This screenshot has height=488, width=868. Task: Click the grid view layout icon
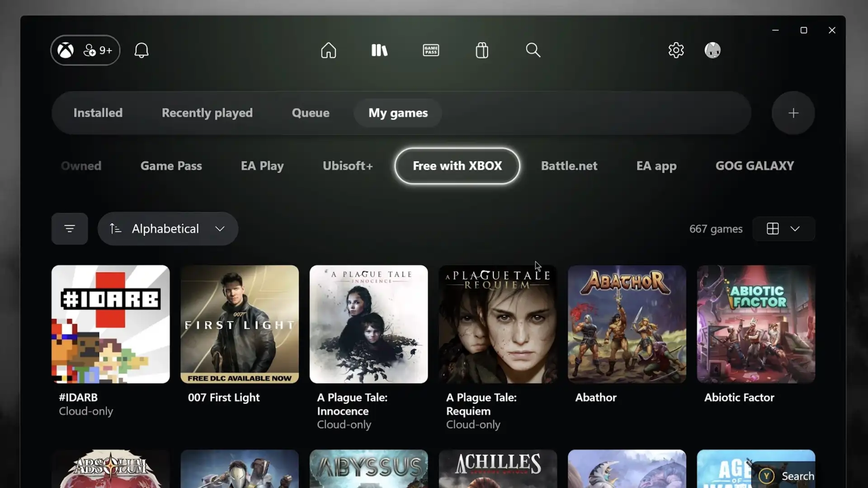pos(773,229)
